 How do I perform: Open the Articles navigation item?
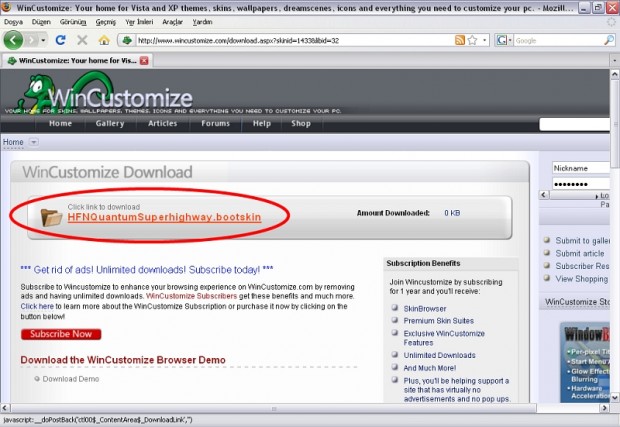click(x=163, y=123)
